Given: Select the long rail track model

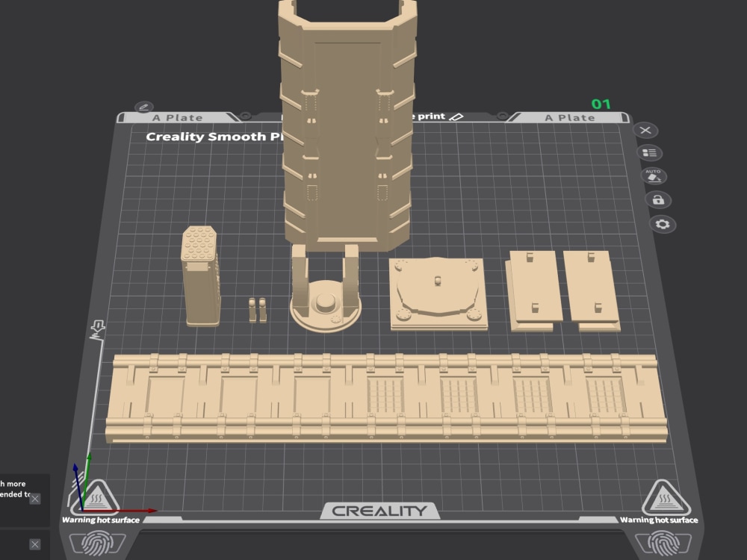Looking at the screenshot, I should 386,398.
